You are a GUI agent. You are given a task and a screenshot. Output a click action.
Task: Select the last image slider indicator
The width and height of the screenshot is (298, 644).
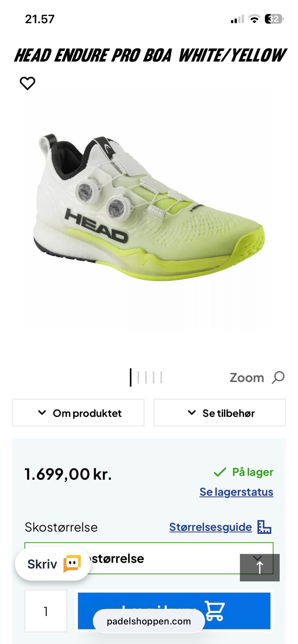tap(161, 377)
